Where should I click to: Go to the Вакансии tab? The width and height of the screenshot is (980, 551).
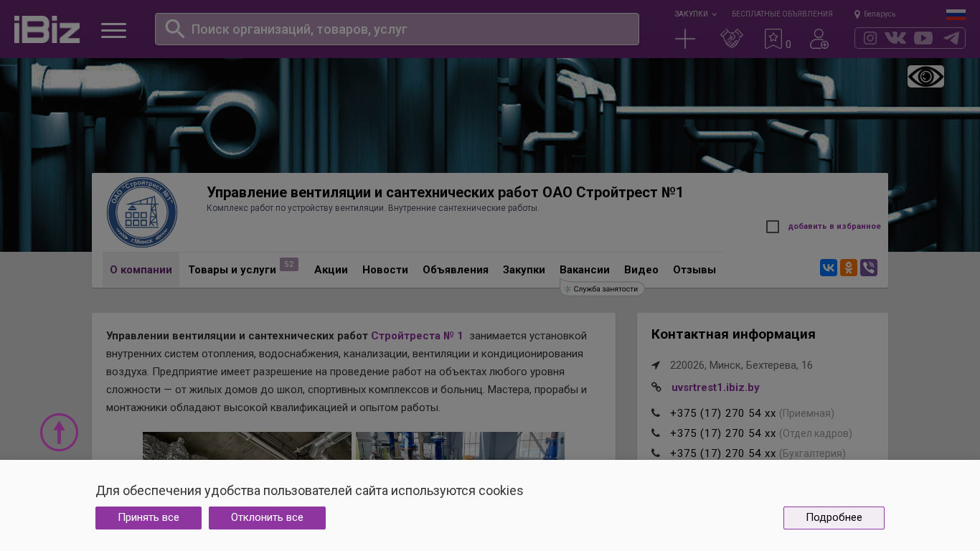(x=585, y=270)
